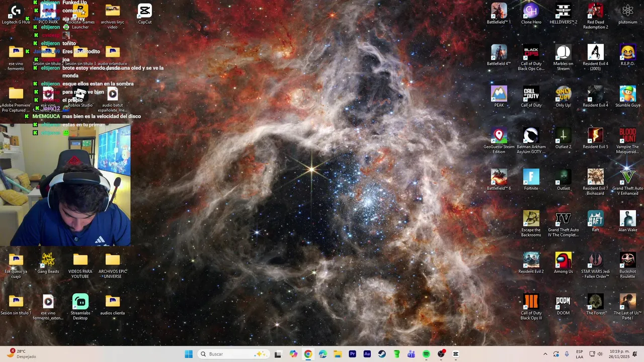Open Adobe Audition from the taskbar

click(x=367, y=354)
